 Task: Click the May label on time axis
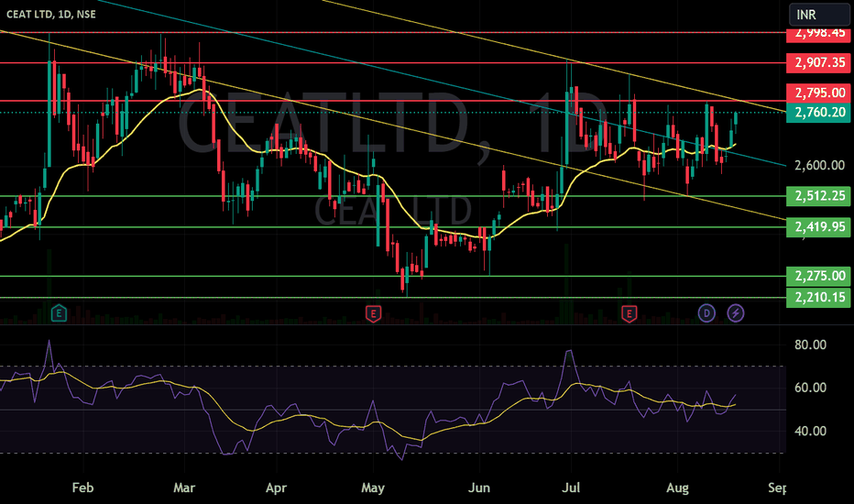(x=373, y=488)
